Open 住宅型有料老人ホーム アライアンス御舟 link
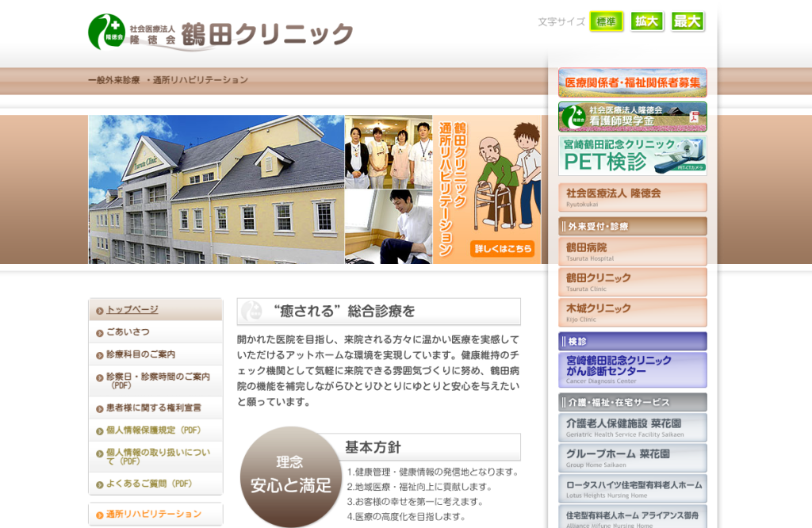812x528 pixels. point(632,517)
